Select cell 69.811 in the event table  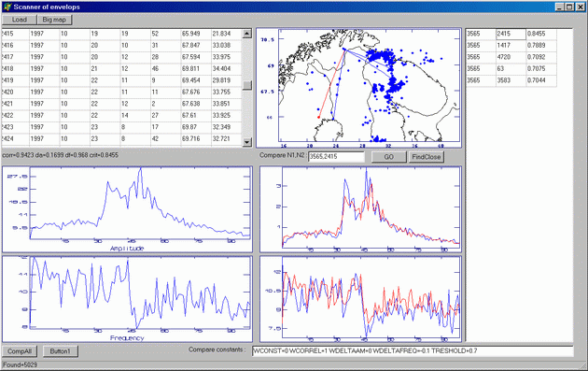click(x=196, y=69)
